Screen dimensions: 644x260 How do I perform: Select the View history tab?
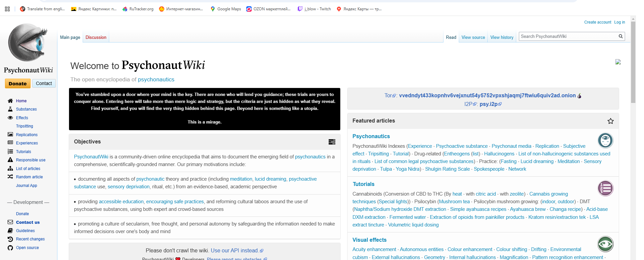(x=502, y=38)
